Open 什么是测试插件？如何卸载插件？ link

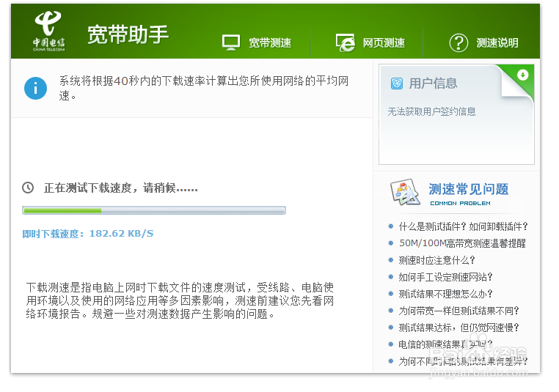(x=462, y=226)
